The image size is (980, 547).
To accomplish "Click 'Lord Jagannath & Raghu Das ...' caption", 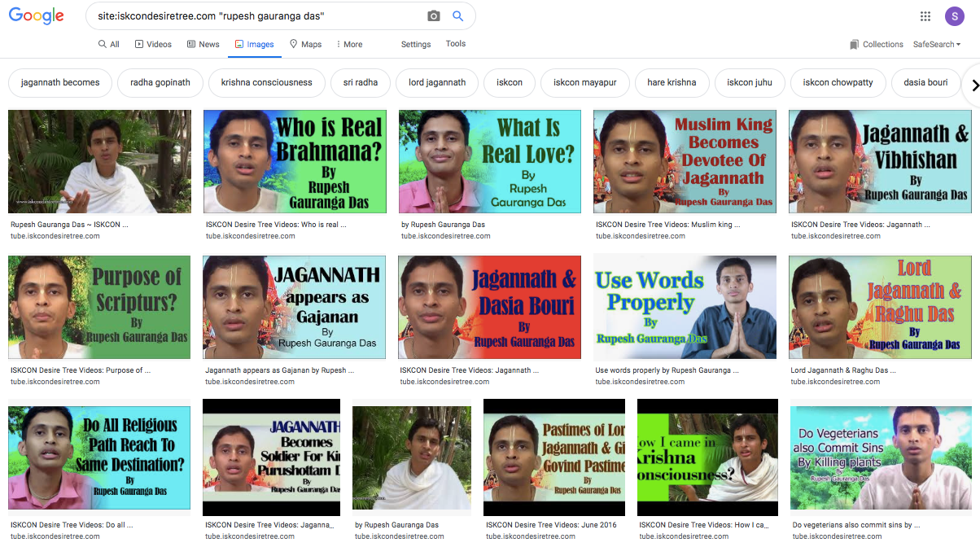I will click(843, 370).
